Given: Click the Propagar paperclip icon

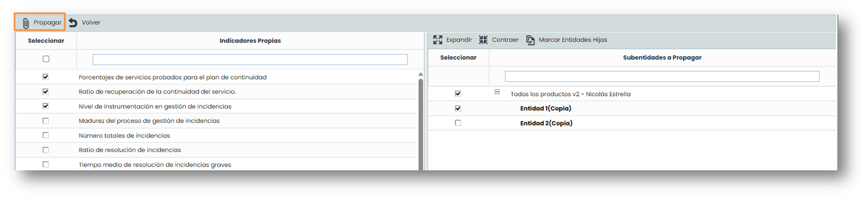Looking at the screenshot, I should pyautogui.click(x=26, y=23).
